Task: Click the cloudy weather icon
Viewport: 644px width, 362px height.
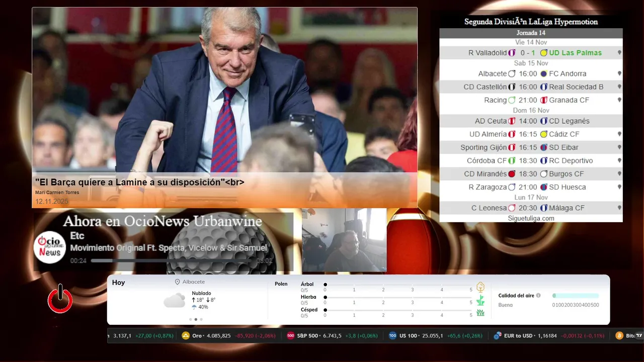Action: point(175,300)
